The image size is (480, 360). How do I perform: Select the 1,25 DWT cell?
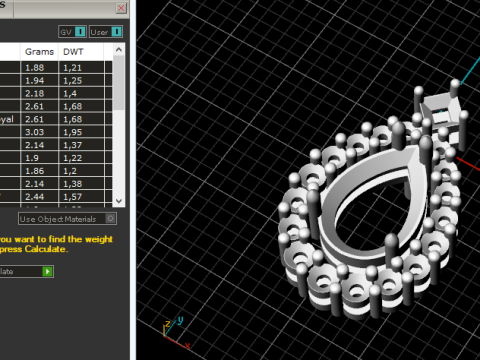[x=81, y=81]
